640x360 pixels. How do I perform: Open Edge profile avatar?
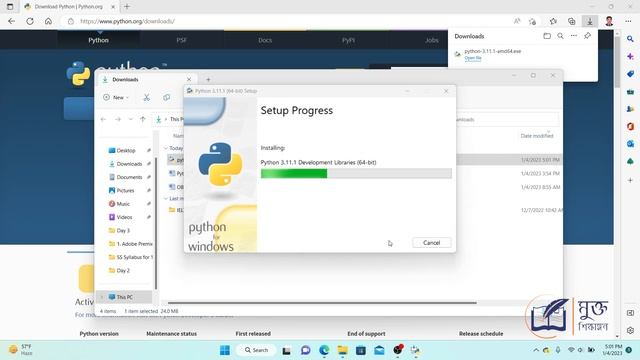click(609, 21)
